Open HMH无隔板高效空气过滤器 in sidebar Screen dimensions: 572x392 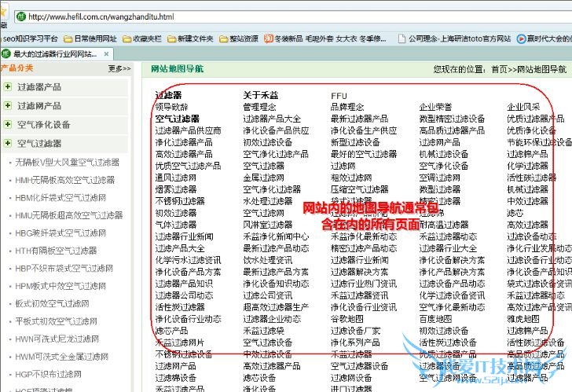pyautogui.click(x=65, y=180)
